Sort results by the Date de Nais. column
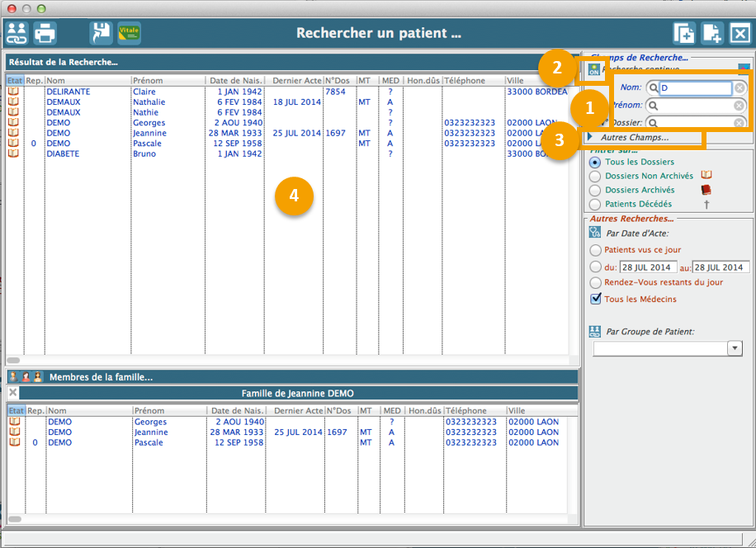This screenshot has height=548, width=756. (235, 81)
